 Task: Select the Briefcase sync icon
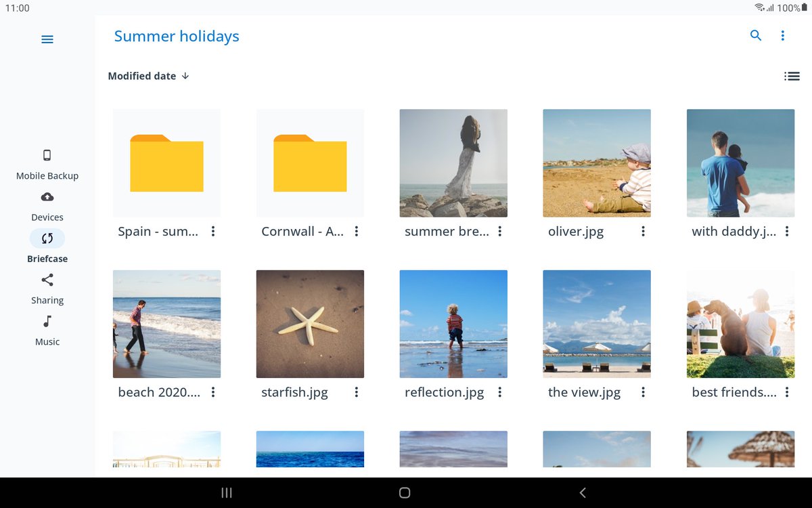click(x=47, y=238)
